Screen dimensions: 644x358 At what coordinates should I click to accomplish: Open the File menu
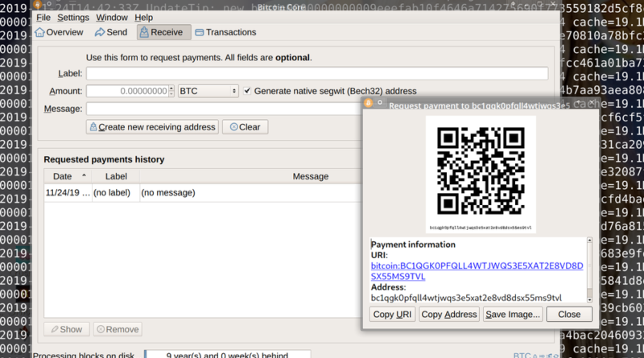click(43, 18)
